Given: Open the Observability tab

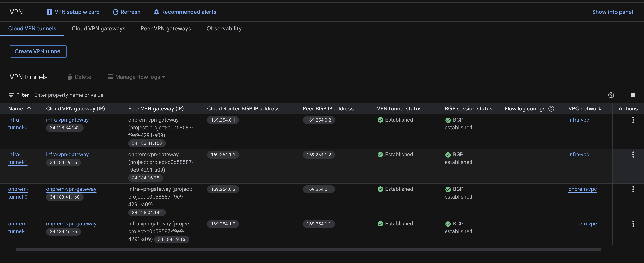Looking at the screenshot, I should [x=224, y=28].
